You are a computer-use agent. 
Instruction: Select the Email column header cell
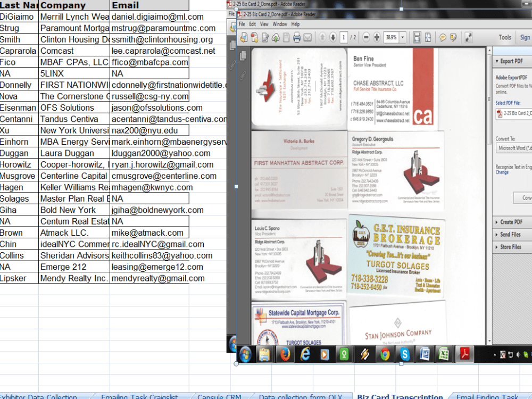[x=149, y=5]
